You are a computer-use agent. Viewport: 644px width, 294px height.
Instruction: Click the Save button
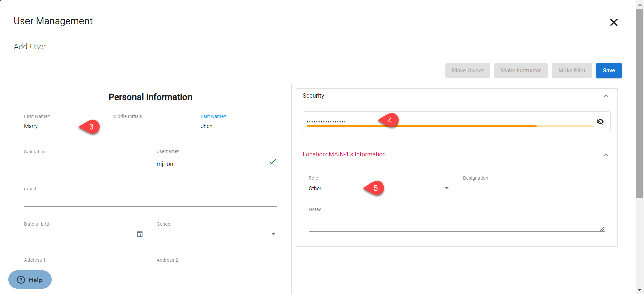click(x=608, y=70)
